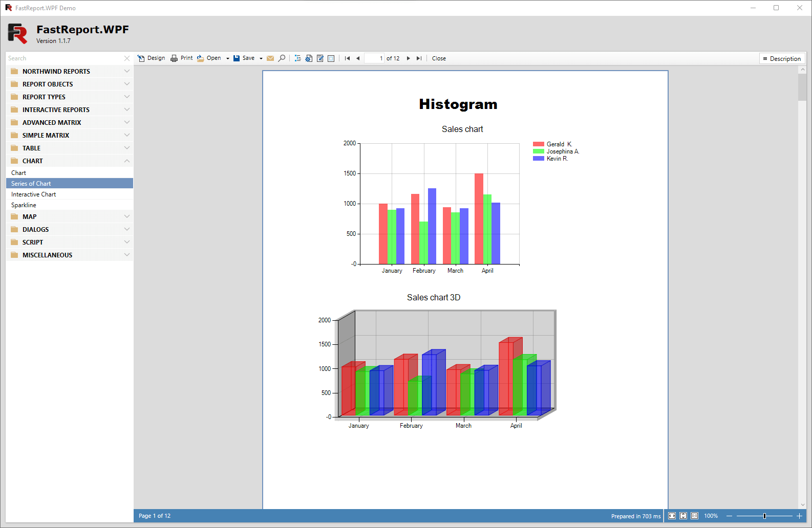Go to the last page

pyautogui.click(x=419, y=58)
